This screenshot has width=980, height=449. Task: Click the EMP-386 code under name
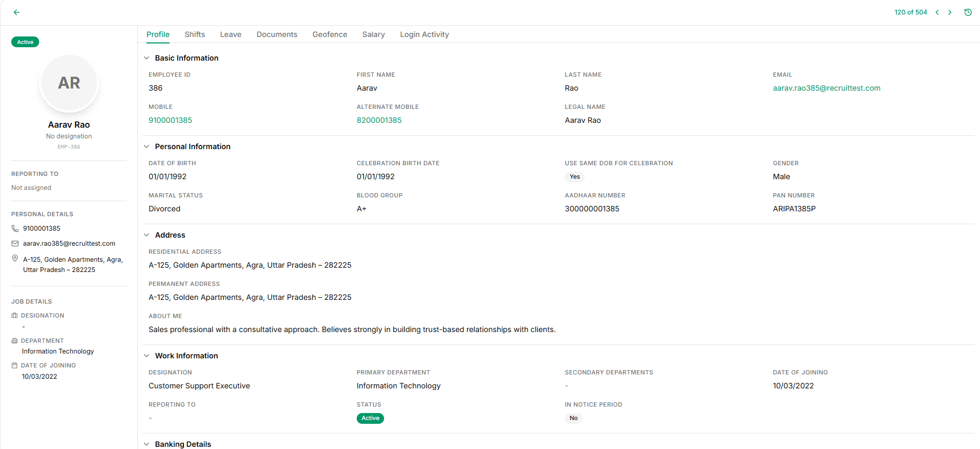(69, 147)
